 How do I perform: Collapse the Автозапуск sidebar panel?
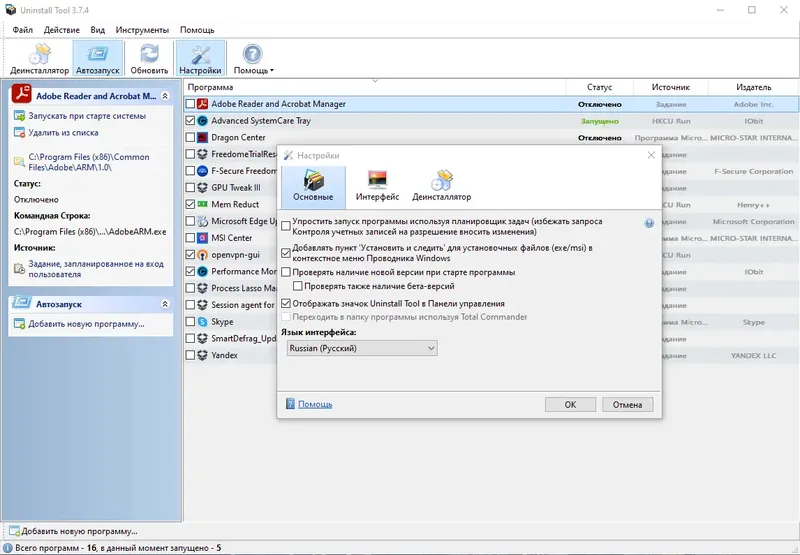[165, 304]
